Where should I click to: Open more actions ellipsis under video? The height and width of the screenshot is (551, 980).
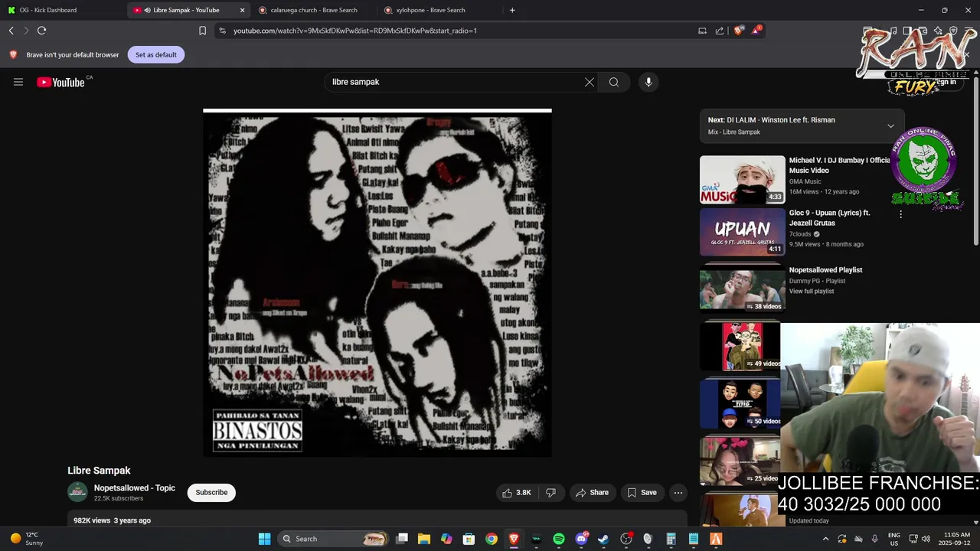click(678, 493)
